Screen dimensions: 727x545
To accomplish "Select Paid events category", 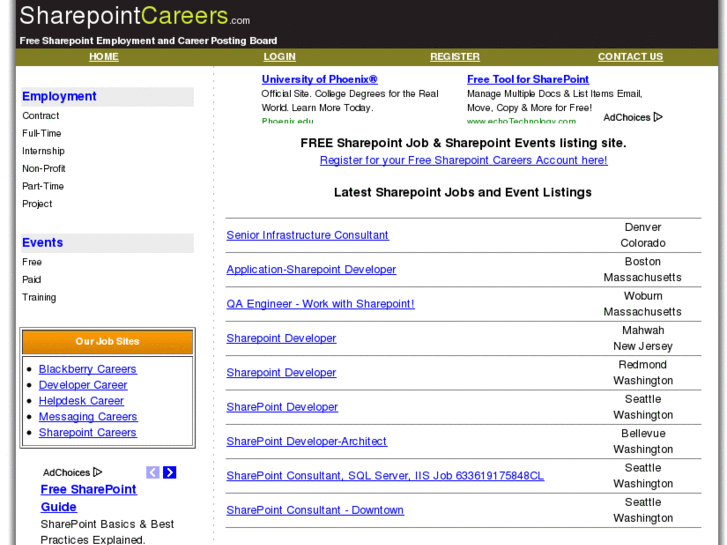I will tap(32, 280).
